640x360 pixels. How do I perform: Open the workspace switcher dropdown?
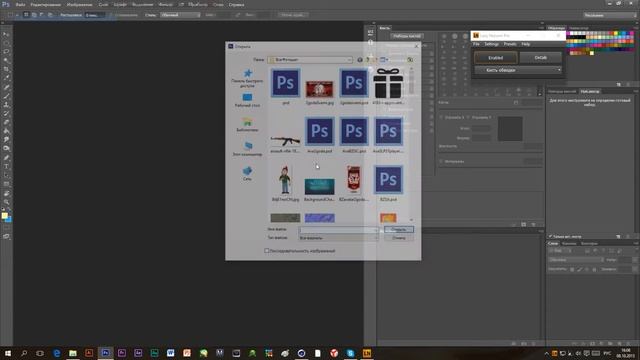pyautogui.click(x=610, y=15)
